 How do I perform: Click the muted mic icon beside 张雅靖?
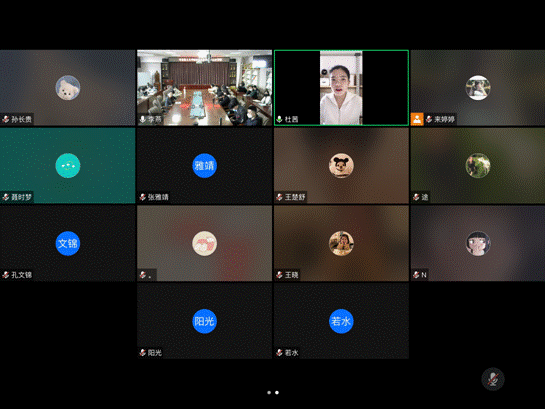point(143,197)
